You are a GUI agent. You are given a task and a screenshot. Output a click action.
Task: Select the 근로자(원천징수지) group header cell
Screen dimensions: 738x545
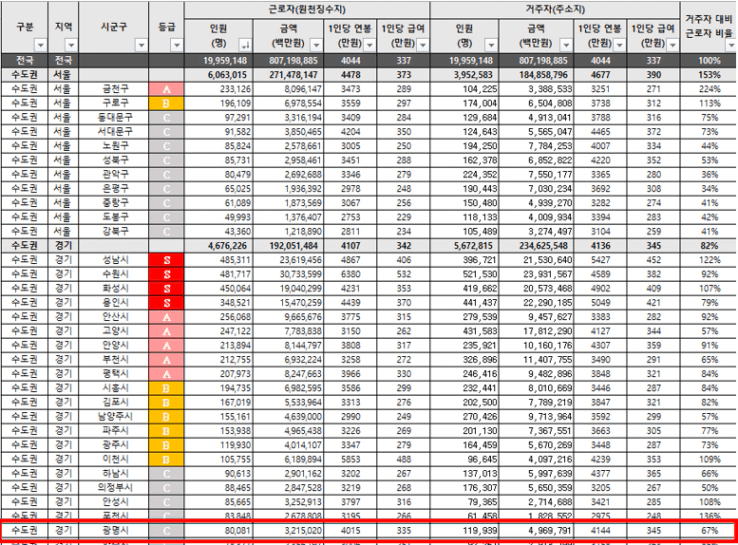pos(306,10)
